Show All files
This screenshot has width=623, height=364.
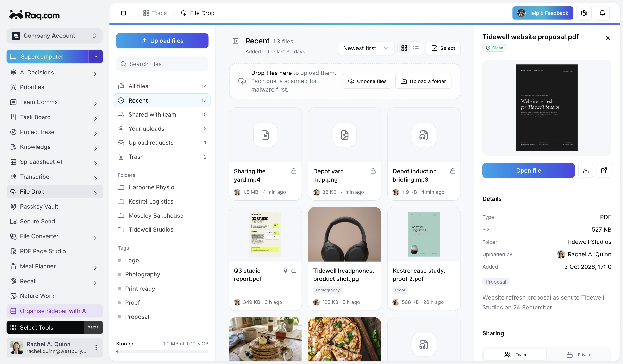point(162,86)
